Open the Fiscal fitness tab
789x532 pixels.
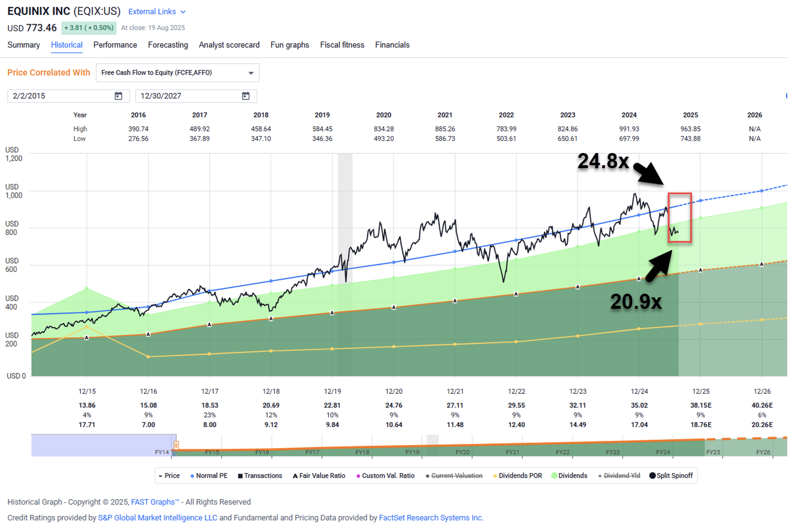click(x=342, y=45)
